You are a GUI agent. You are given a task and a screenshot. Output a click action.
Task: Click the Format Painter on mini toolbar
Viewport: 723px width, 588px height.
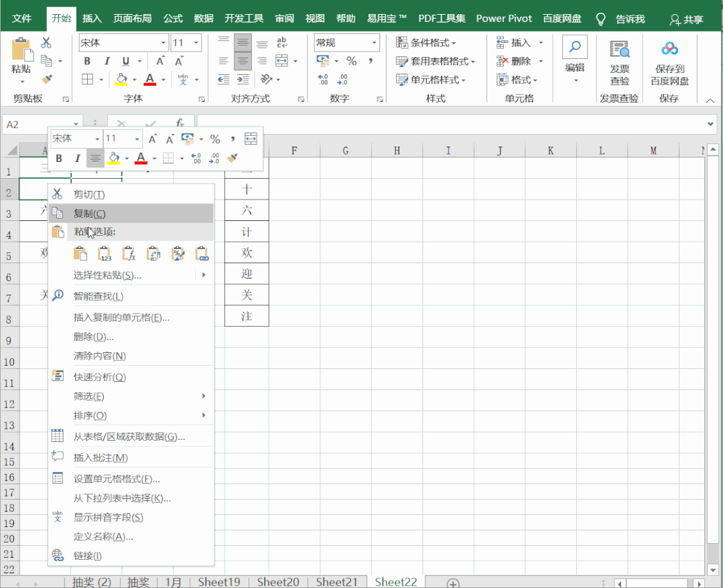[x=233, y=159]
